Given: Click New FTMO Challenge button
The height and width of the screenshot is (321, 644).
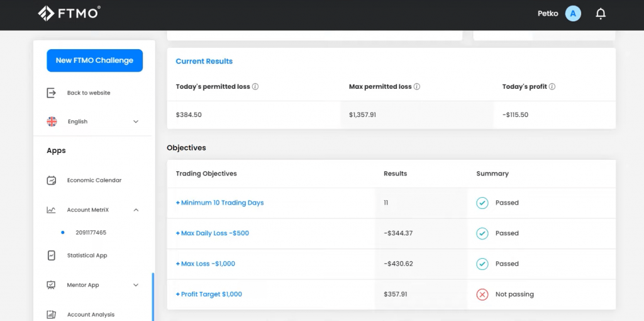Looking at the screenshot, I should 94,60.
